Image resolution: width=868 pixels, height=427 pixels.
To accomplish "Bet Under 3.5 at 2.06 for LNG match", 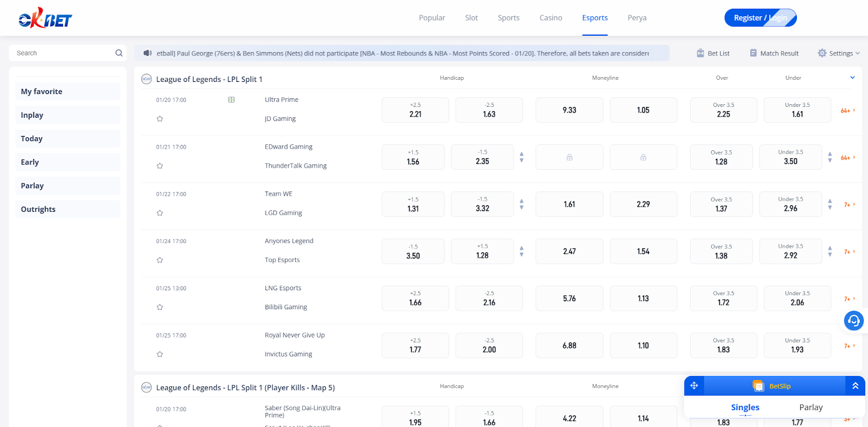I will click(797, 298).
